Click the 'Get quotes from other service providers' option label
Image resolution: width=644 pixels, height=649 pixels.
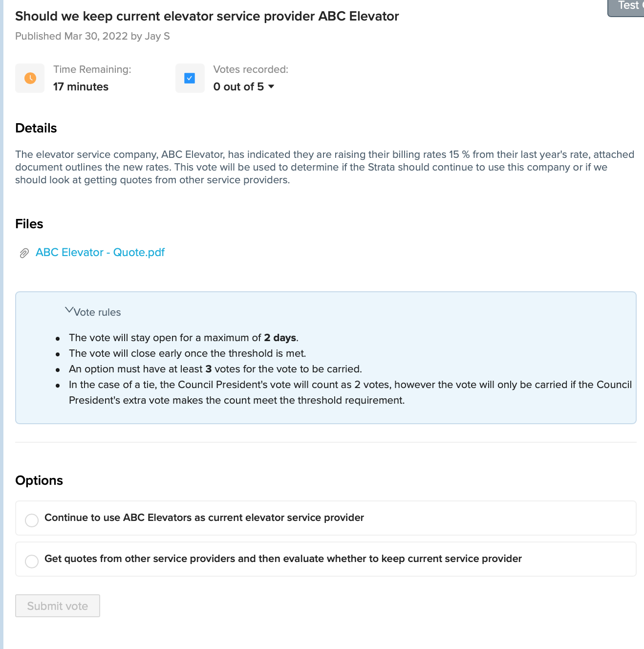283,559
